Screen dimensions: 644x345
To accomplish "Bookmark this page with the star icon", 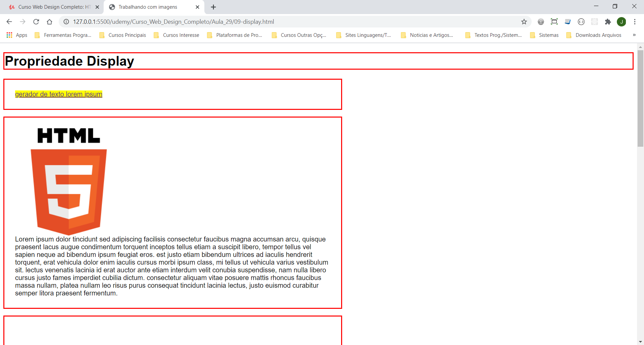I will click(524, 22).
